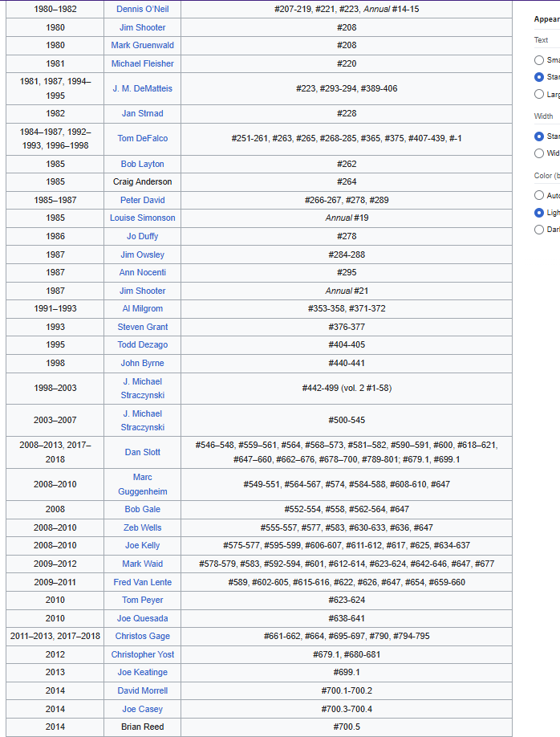Screen dimensions: 560x737
Task: Click the "#500-545" issue cell
Action: point(347,420)
